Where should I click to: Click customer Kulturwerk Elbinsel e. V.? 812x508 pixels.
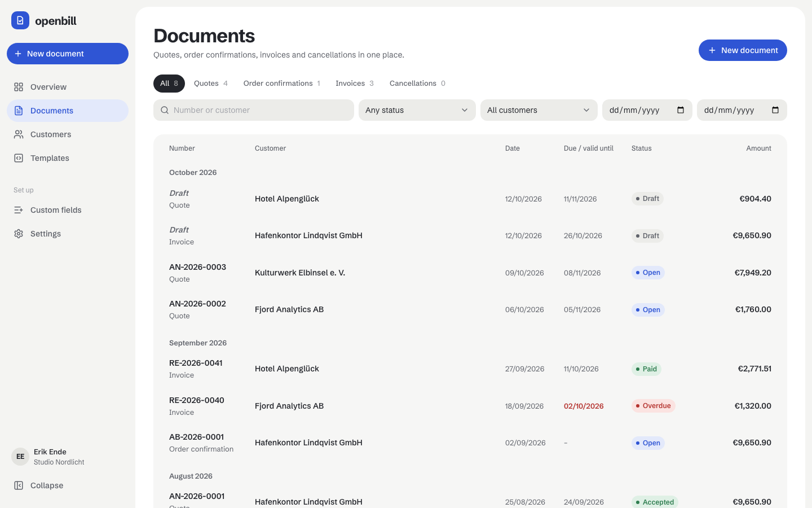click(300, 273)
